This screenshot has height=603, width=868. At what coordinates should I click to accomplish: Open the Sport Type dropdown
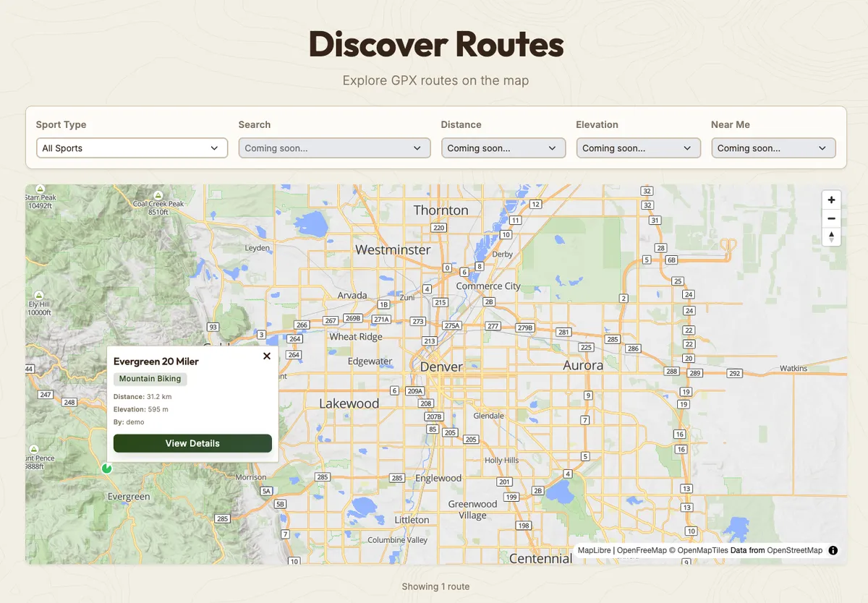pos(131,148)
